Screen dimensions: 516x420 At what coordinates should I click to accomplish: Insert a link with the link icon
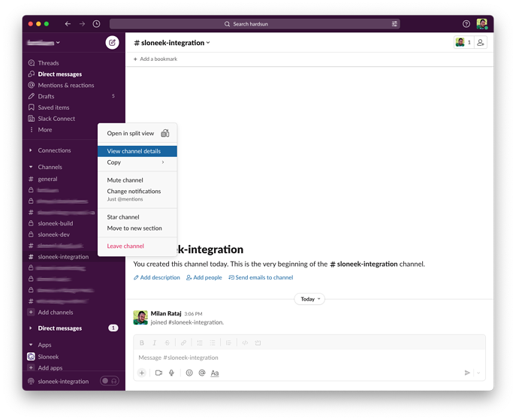point(183,343)
